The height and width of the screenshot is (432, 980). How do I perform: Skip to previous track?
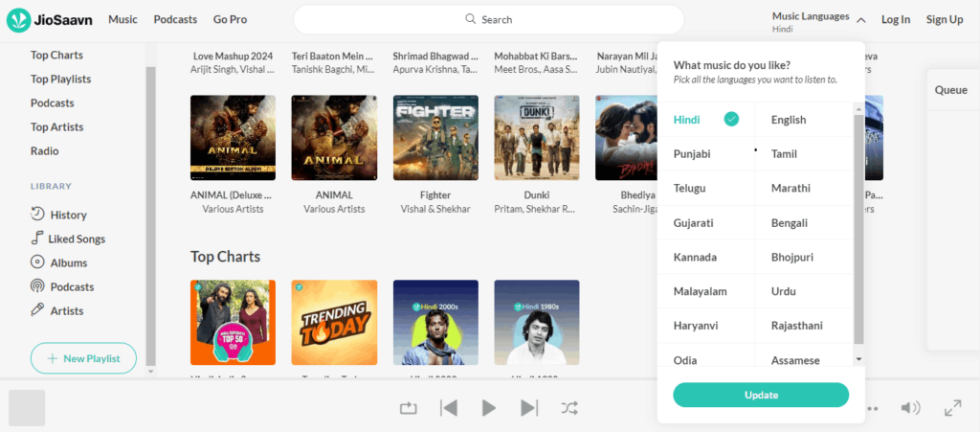(x=448, y=408)
